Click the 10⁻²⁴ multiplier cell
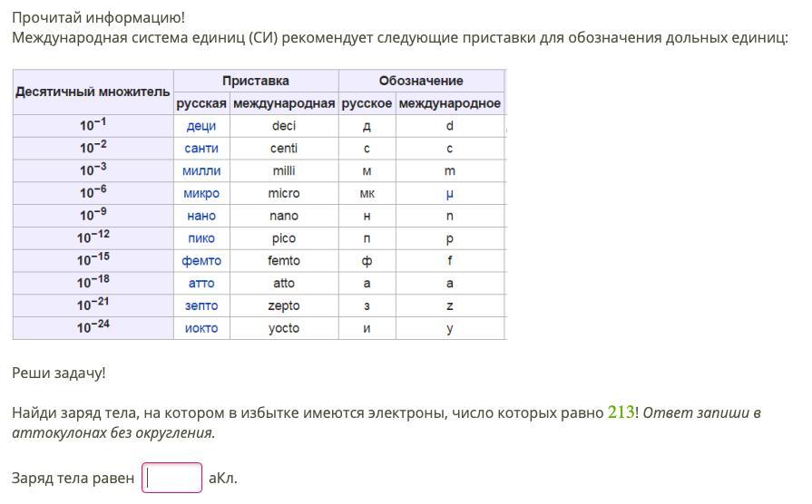The width and height of the screenshot is (812, 504). click(x=93, y=328)
